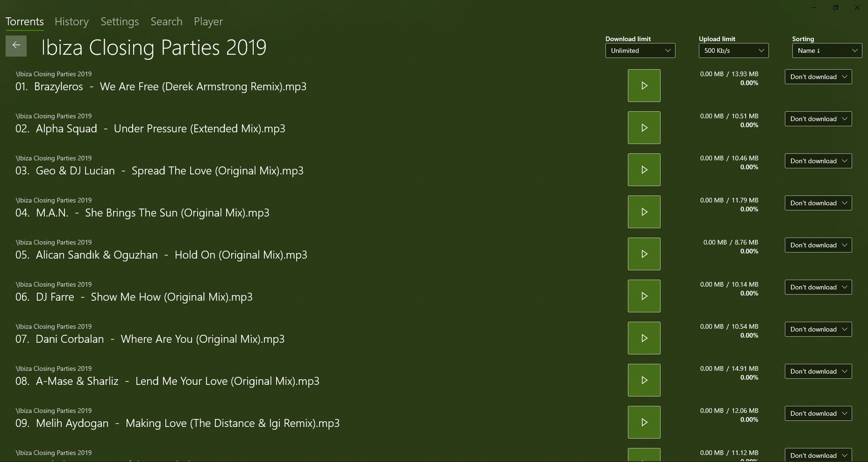
Task: Play track 02 Alpha Squad Under Pressure
Action: pos(644,128)
